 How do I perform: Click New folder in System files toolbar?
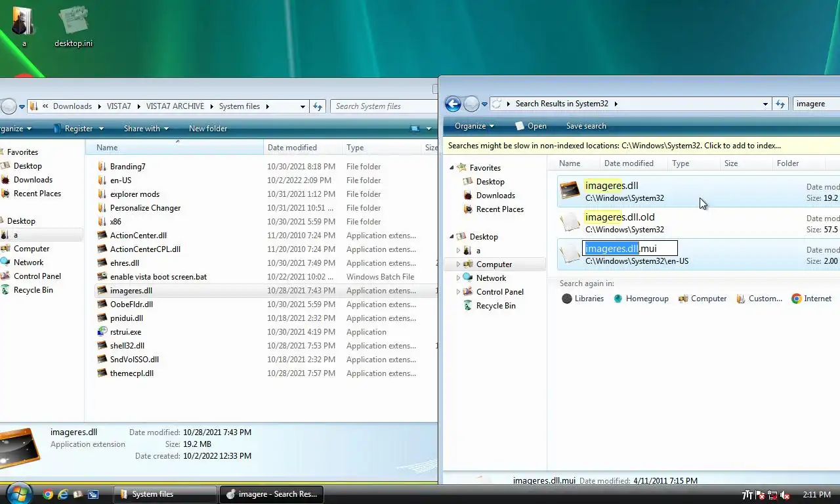208,129
